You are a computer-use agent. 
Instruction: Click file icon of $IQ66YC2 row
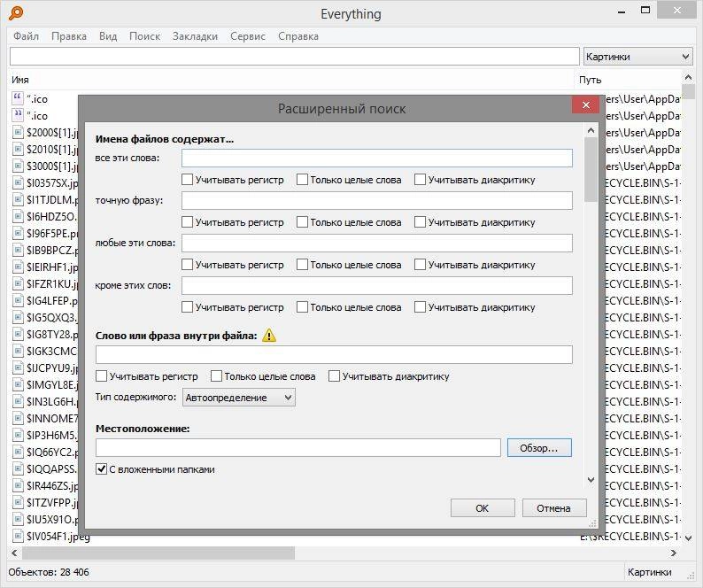point(18,452)
